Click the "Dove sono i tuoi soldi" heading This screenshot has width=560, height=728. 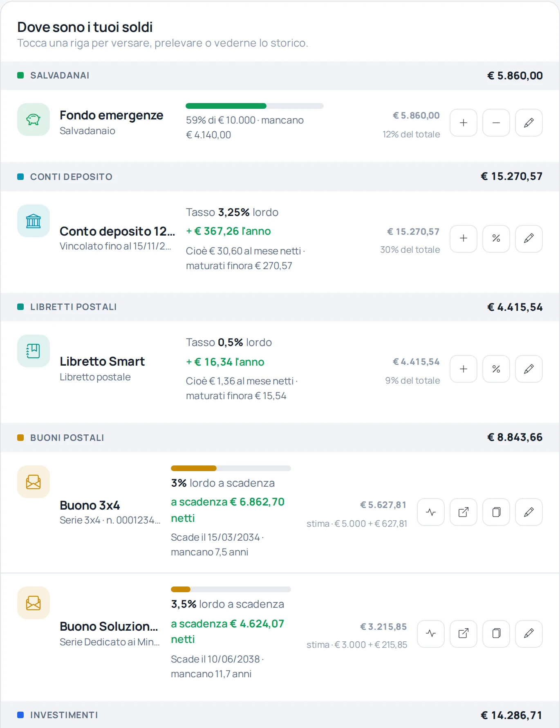85,27
